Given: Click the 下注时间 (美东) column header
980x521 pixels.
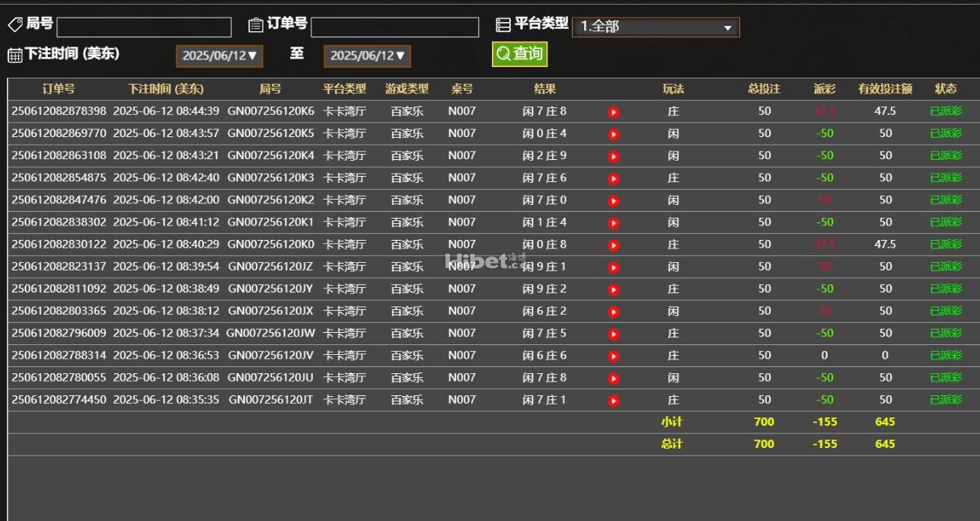Looking at the screenshot, I should pyautogui.click(x=166, y=89).
